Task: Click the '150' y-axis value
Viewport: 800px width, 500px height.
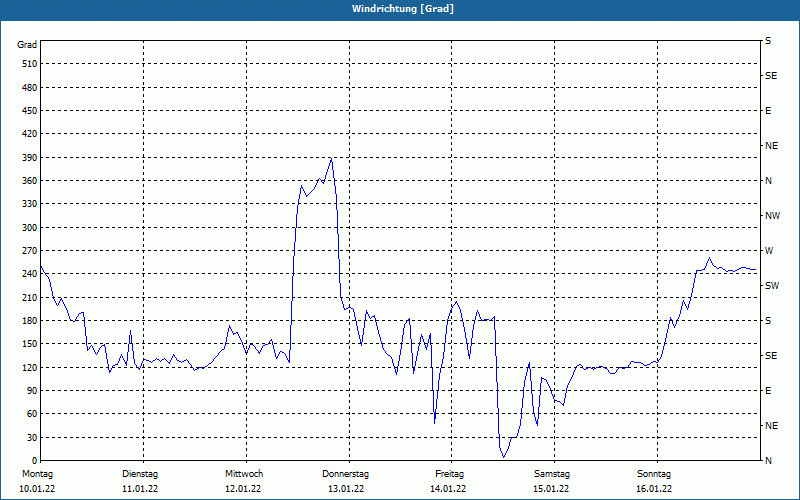Action: [x=30, y=344]
